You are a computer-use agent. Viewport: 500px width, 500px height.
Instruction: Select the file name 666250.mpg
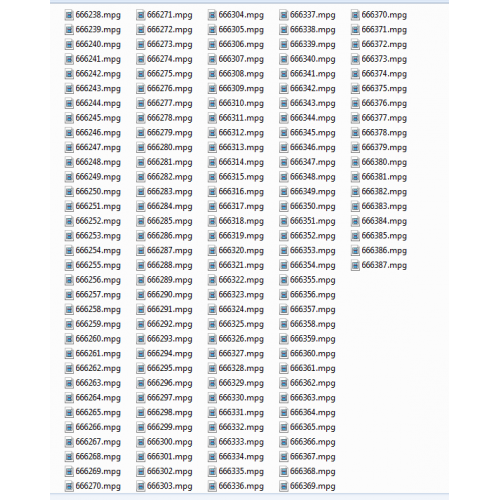pyautogui.click(x=98, y=192)
